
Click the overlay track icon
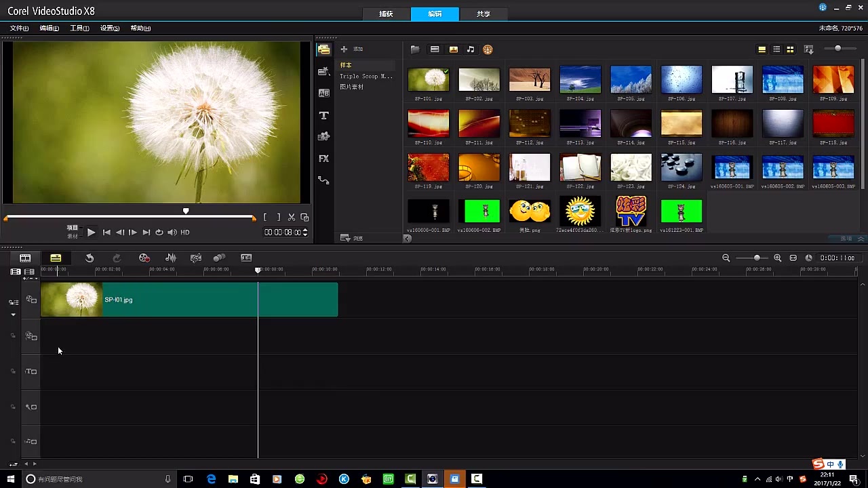[31, 336]
